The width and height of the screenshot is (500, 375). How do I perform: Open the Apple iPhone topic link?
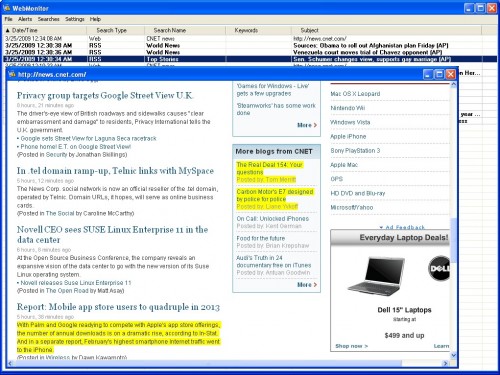click(x=348, y=136)
